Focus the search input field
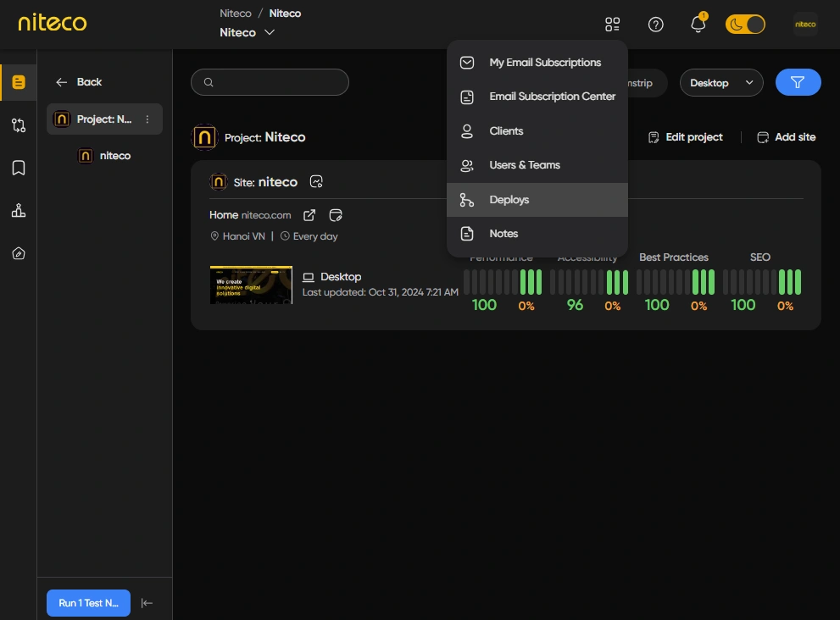The image size is (840, 620). [x=270, y=82]
